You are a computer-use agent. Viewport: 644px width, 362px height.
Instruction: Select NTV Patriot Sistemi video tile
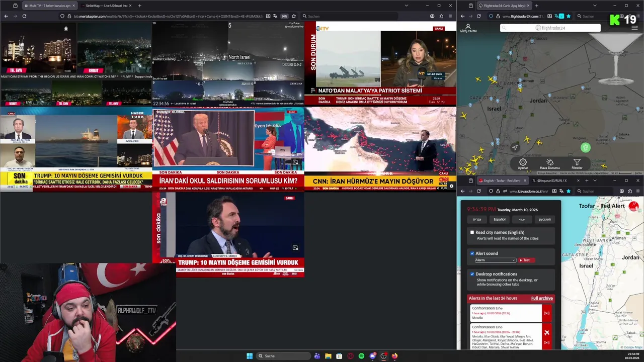380,63
